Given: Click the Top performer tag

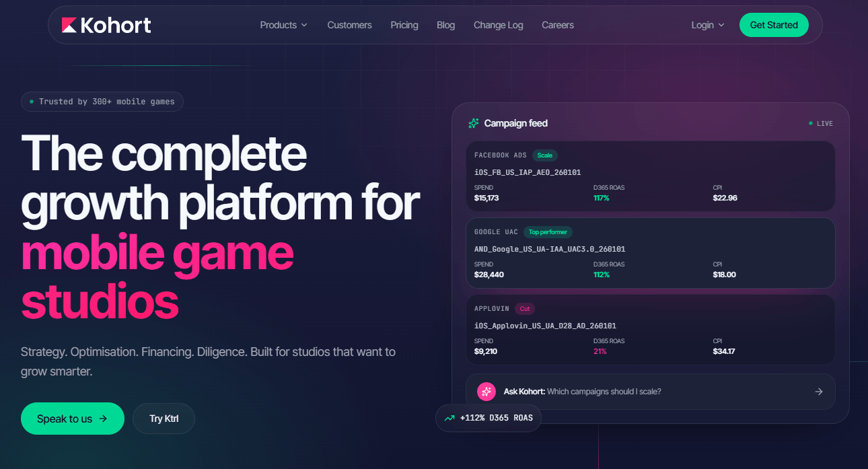Looking at the screenshot, I should point(548,232).
